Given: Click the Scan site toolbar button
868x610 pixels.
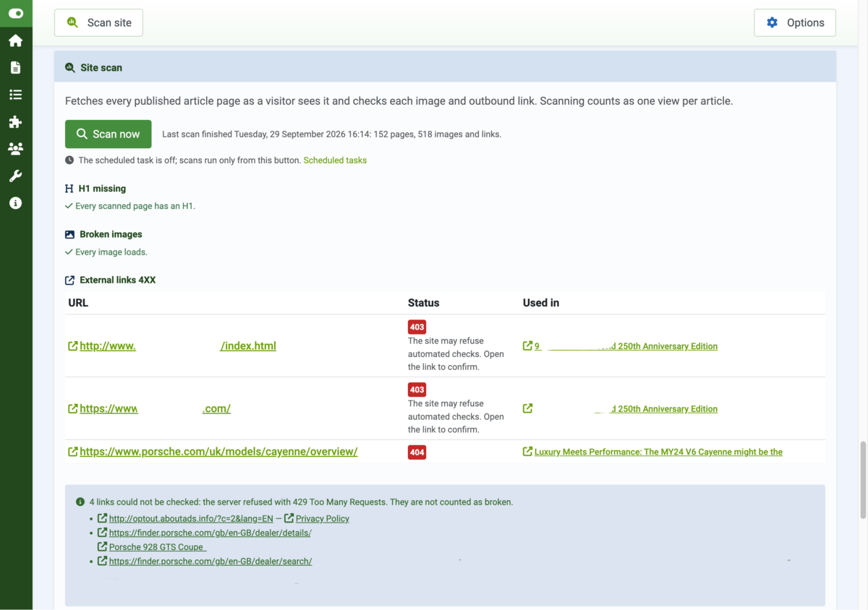Looking at the screenshot, I should [98, 22].
